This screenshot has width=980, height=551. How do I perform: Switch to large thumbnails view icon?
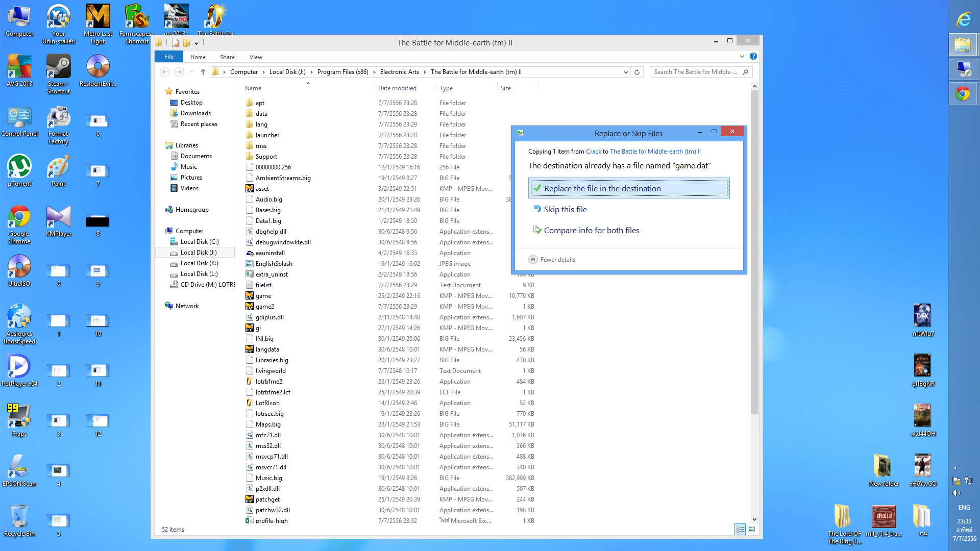click(x=751, y=530)
